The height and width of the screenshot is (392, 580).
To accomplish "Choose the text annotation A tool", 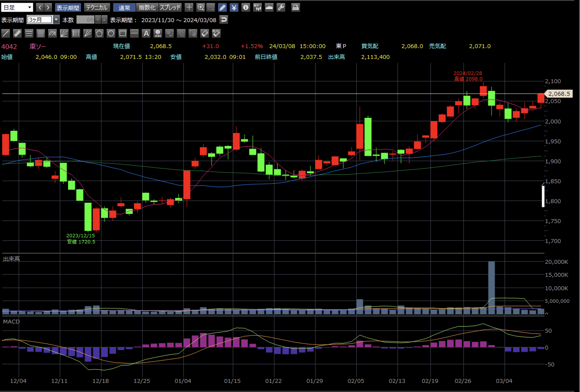I will 146,33.
